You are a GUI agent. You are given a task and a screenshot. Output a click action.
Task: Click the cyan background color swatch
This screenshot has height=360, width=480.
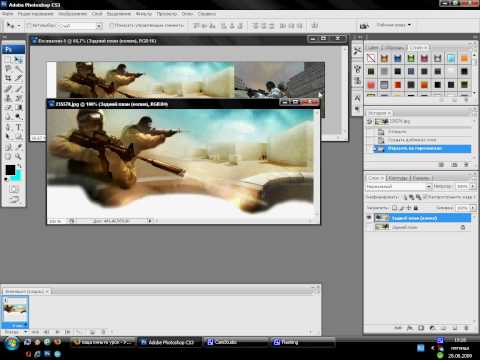tap(18, 177)
